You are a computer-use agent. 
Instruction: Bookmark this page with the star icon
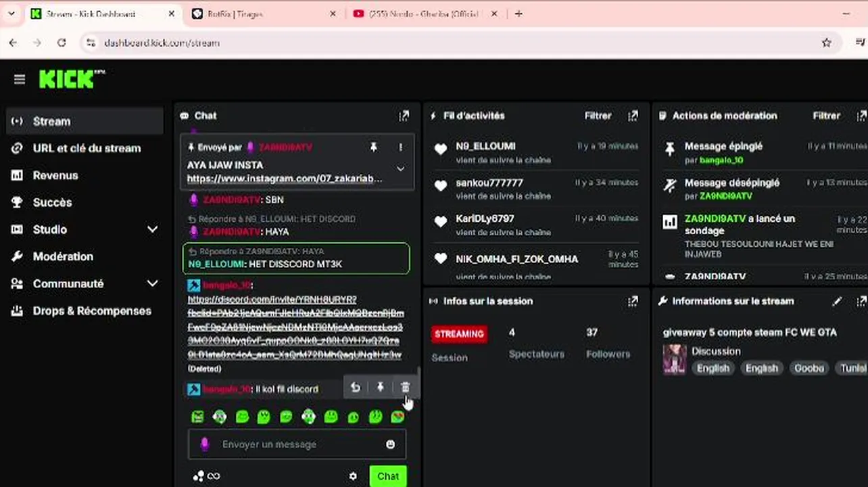click(826, 43)
